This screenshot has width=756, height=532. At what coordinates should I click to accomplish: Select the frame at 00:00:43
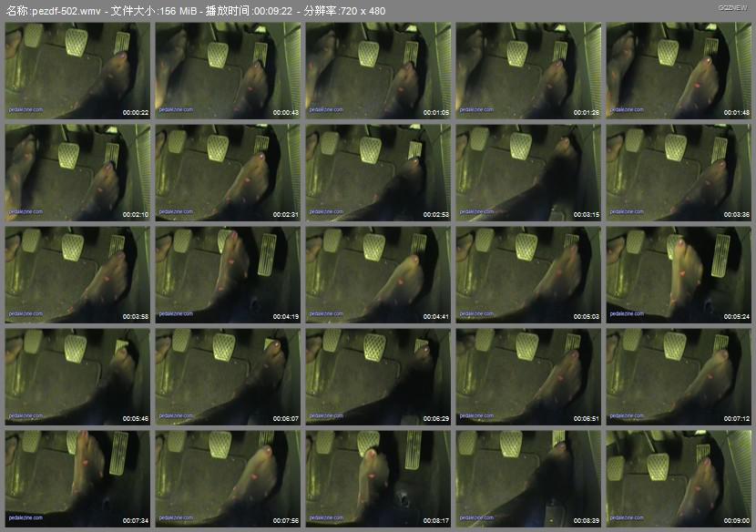(x=228, y=71)
